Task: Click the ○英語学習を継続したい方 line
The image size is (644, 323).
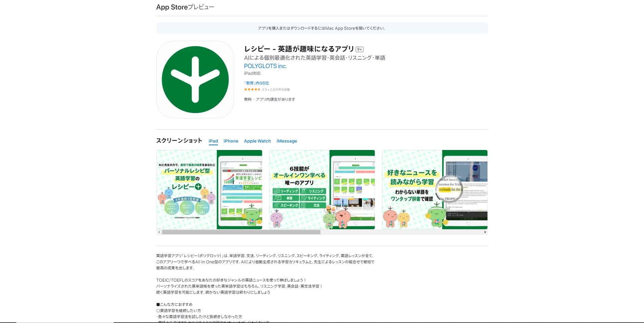Action: tap(178, 310)
